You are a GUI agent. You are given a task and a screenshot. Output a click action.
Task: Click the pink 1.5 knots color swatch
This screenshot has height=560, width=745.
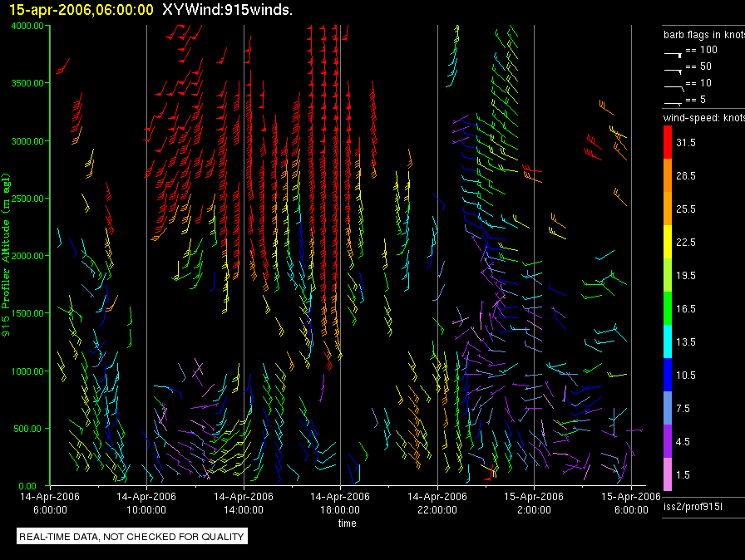point(668,474)
